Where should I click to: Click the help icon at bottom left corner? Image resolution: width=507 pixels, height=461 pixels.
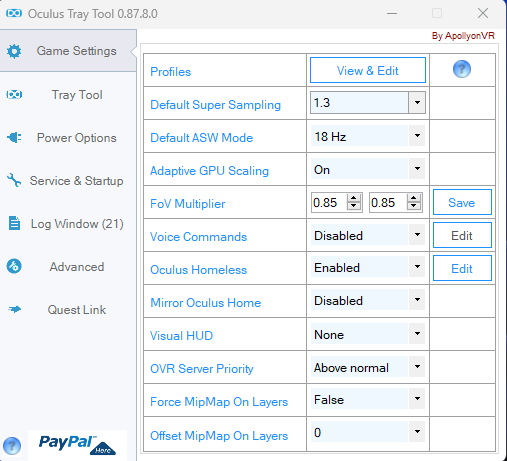pos(12,446)
